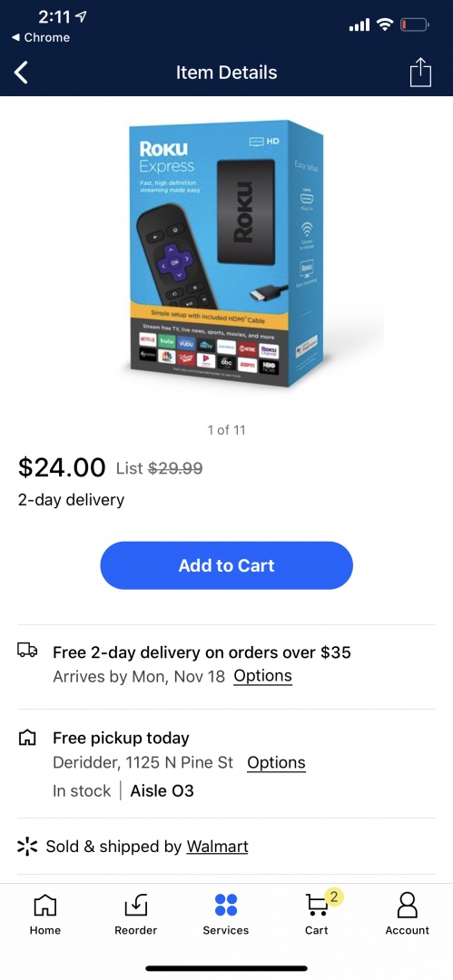Tap the $24.00 price text
The height and width of the screenshot is (980, 453).
pyautogui.click(x=62, y=467)
